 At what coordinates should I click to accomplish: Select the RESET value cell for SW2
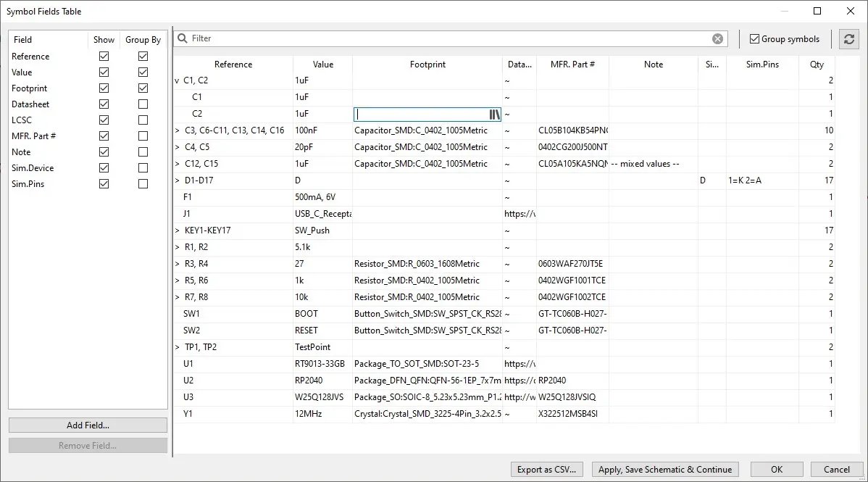coord(322,331)
